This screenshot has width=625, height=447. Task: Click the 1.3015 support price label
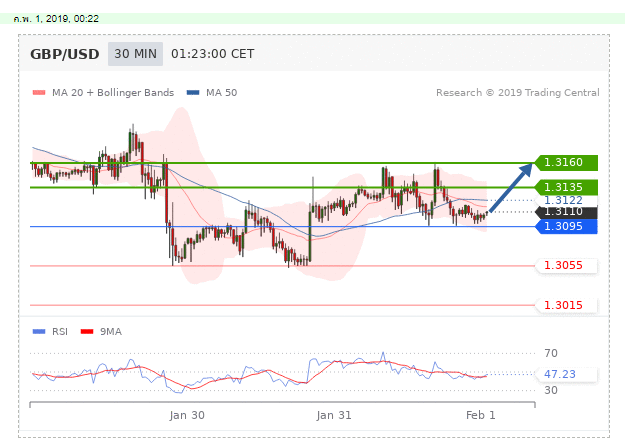point(566,305)
